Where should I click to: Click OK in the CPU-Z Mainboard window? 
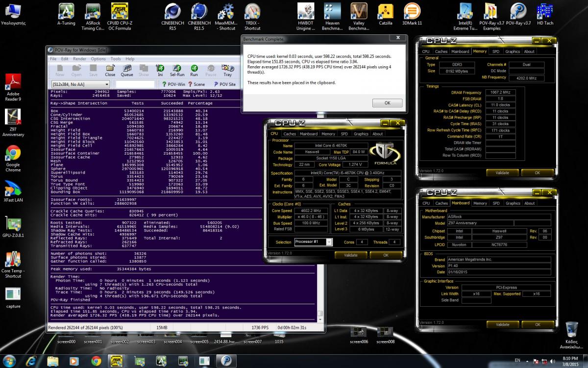click(x=537, y=324)
